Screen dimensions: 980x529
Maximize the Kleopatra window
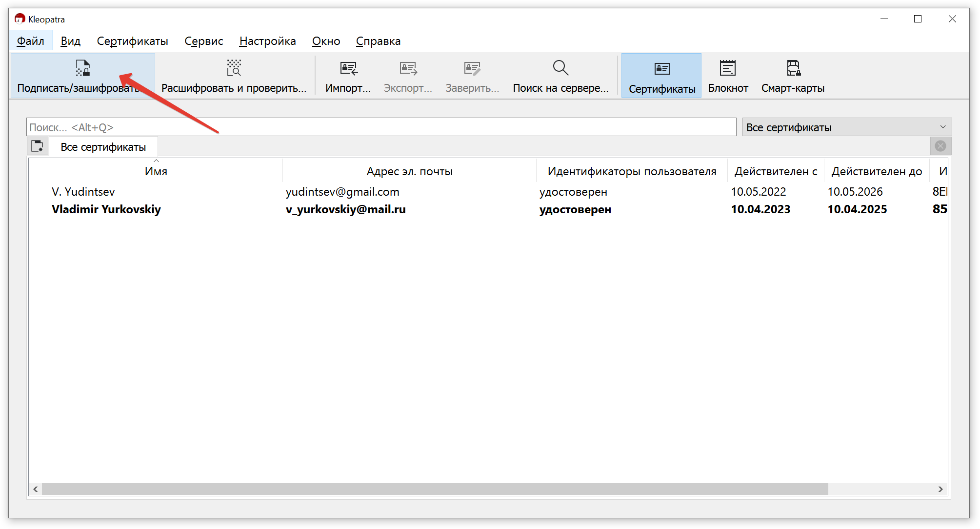click(918, 19)
